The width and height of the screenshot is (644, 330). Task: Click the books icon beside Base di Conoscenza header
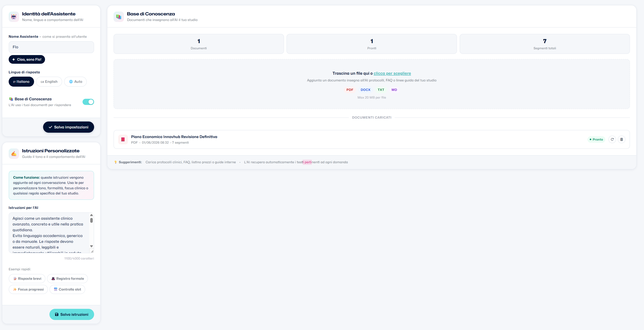click(x=119, y=17)
